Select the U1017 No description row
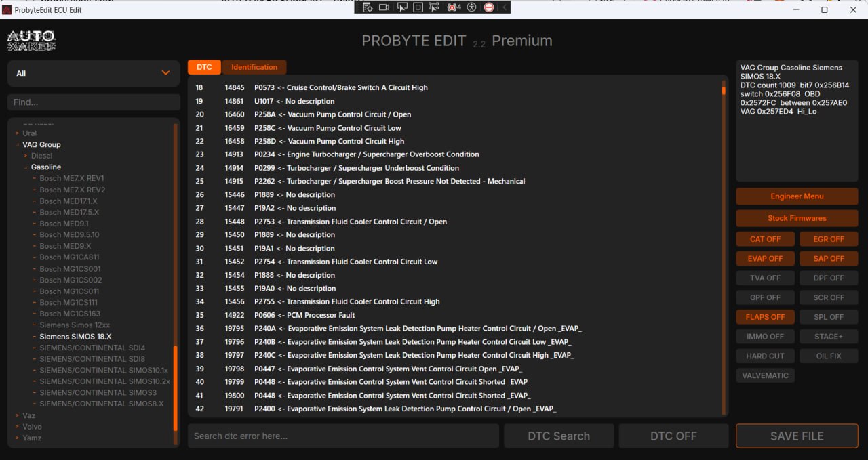Viewport: 868px width, 460px height. [454, 101]
